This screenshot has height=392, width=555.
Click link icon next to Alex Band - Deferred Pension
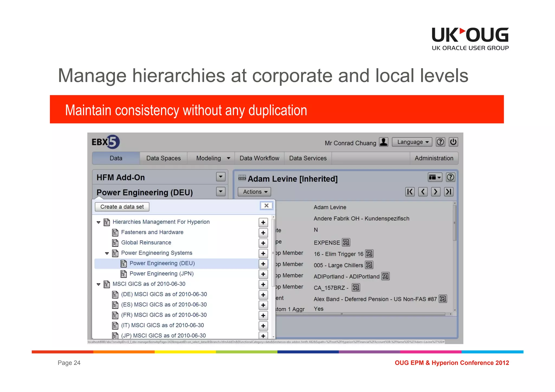pos(443,299)
